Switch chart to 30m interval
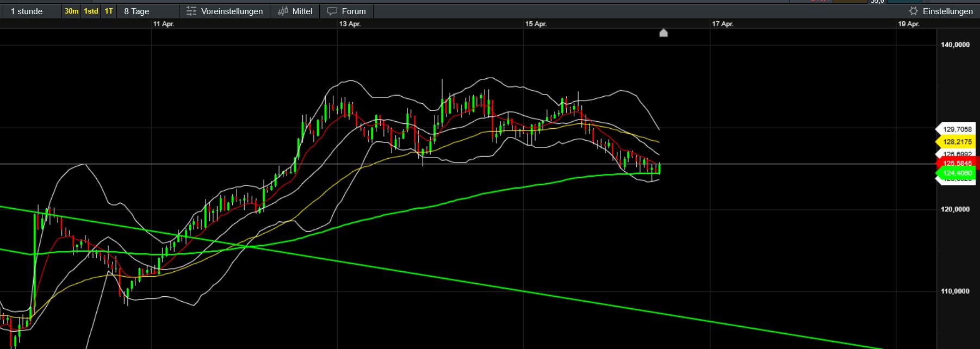This screenshot has width=980, height=349. point(71,11)
